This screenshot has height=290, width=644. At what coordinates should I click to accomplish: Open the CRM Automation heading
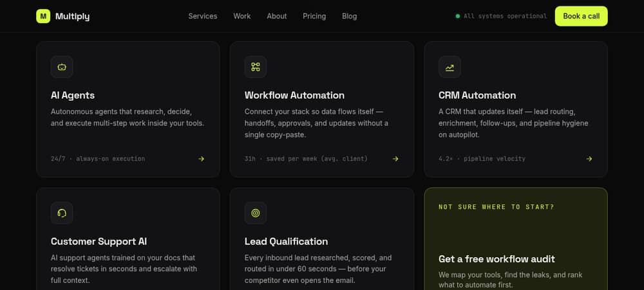click(477, 95)
